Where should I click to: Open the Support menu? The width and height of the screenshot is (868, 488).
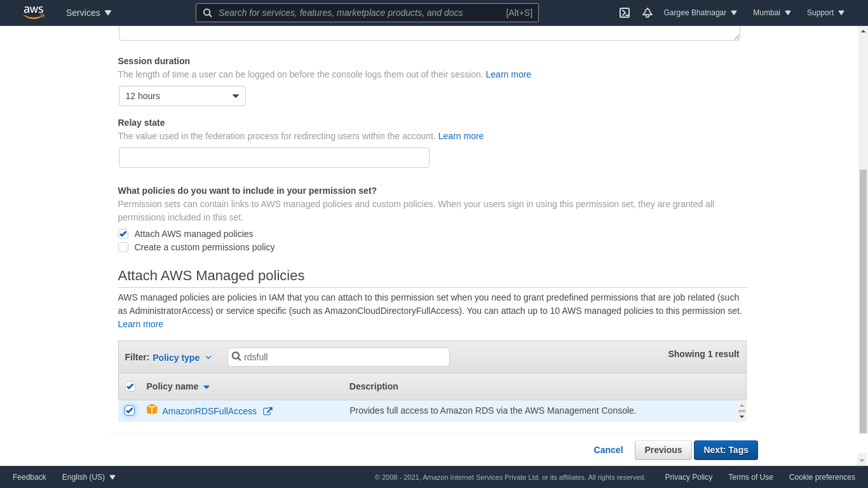click(825, 13)
